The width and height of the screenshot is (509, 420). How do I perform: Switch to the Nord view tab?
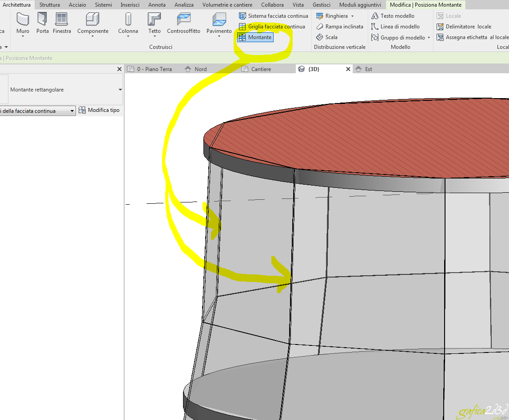(199, 69)
